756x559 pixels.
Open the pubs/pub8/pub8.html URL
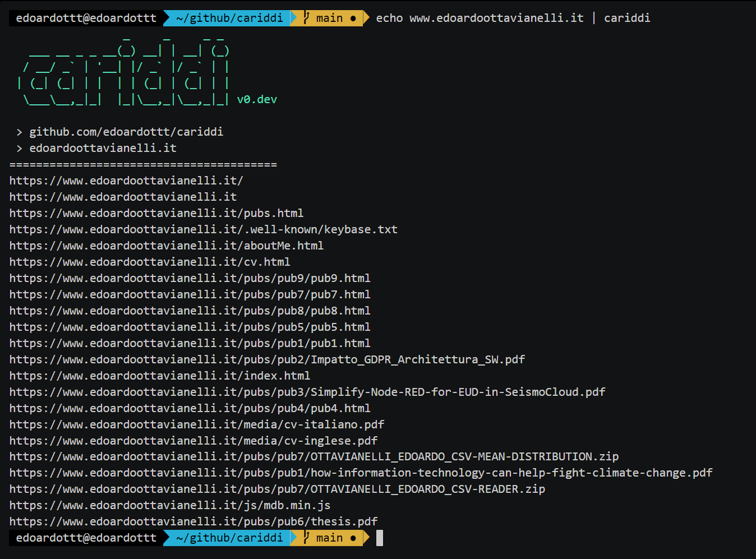point(190,311)
